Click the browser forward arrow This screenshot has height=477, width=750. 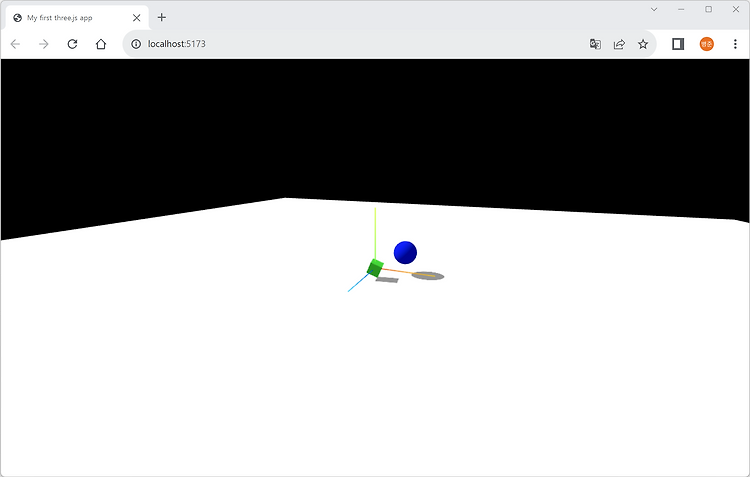tap(44, 44)
